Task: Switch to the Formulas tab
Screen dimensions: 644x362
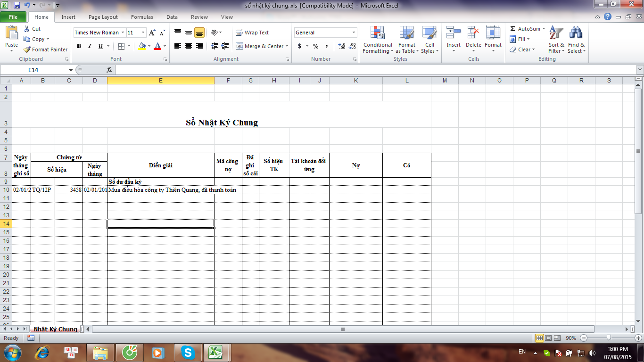Action: click(142, 17)
